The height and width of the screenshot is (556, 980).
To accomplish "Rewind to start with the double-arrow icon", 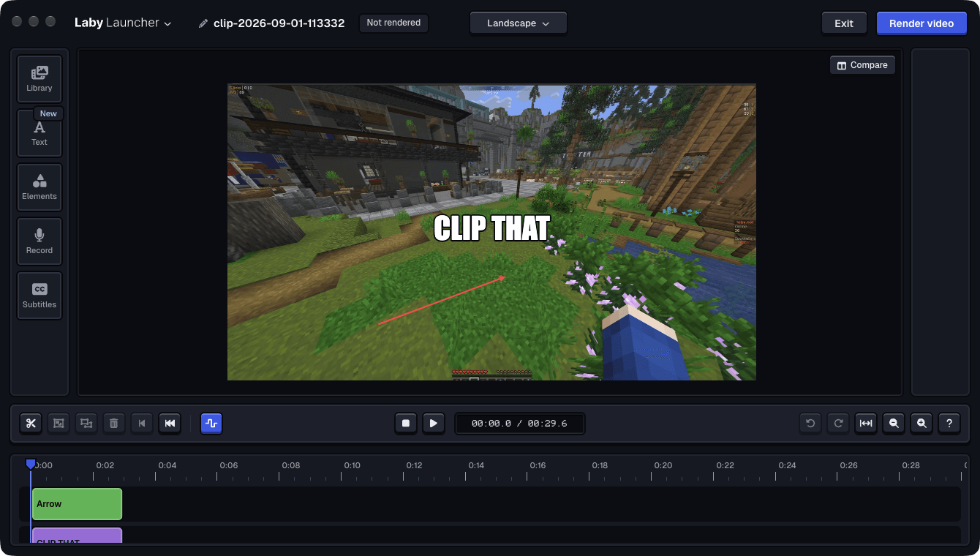I will pyautogui.click(x=170, y=423).
